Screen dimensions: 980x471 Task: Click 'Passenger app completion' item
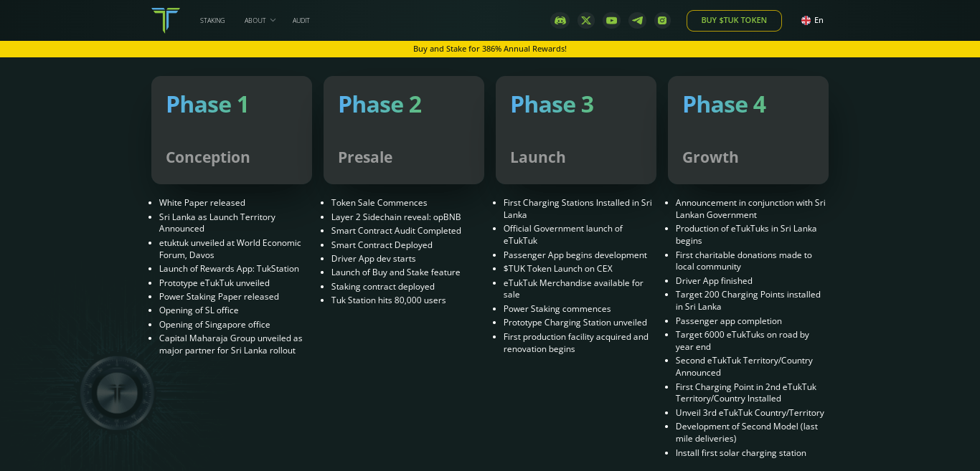tap(728, 321)
